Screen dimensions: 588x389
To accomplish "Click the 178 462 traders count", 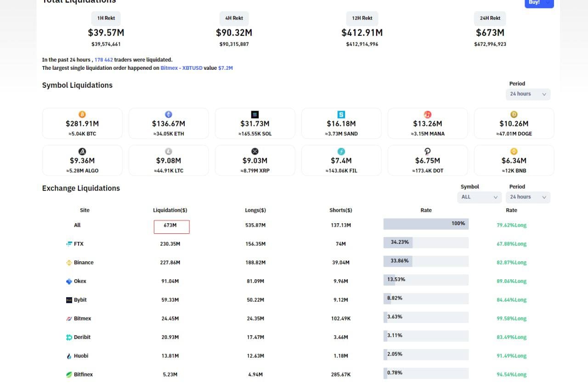I will click(x=104, y=60).
